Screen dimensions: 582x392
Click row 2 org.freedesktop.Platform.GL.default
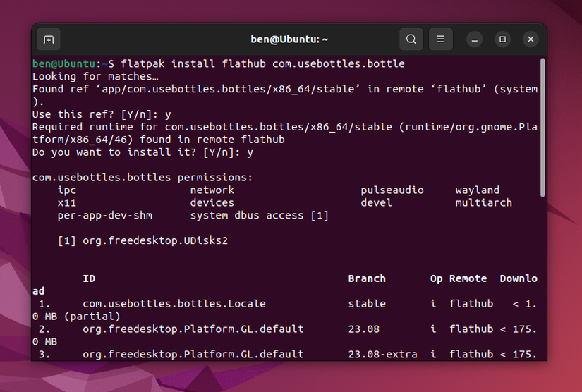193,329
